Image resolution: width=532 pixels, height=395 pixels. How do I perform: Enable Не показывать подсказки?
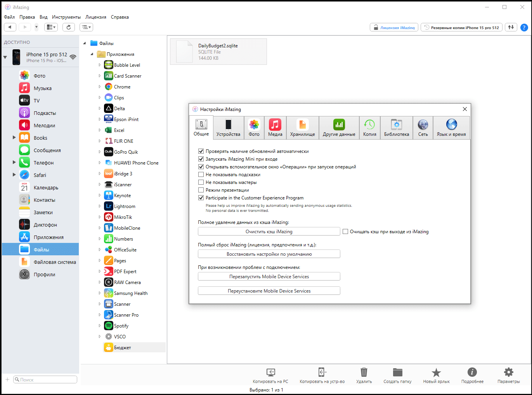point(201,175)
